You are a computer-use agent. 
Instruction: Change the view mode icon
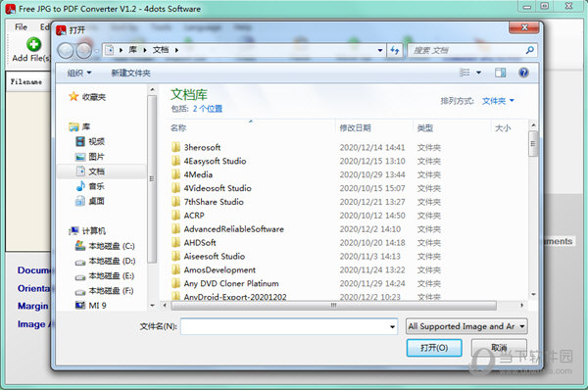coord(465,73)
